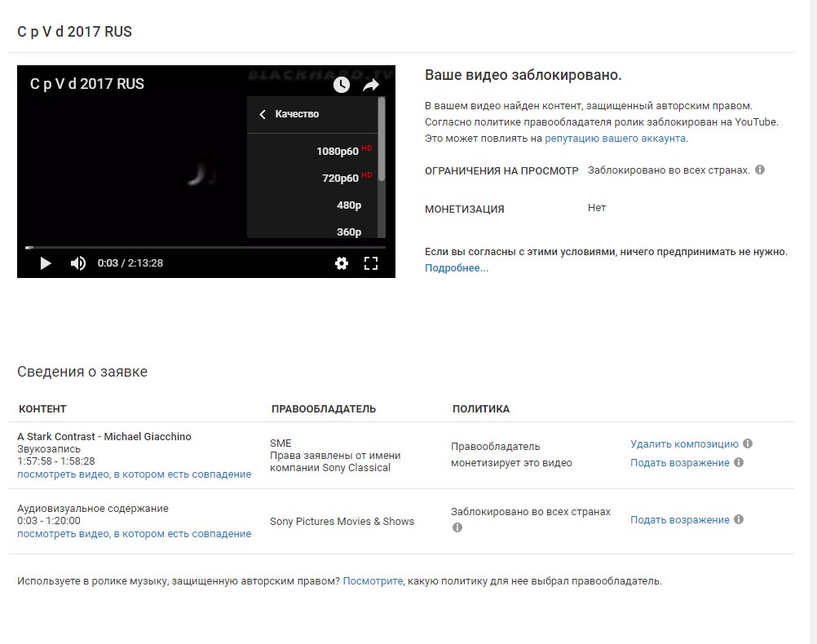Image resolution: width=817 pixels, height=644 pixels.
Task: Click the Сведения о заявке heading
Action: click(82, 372)
